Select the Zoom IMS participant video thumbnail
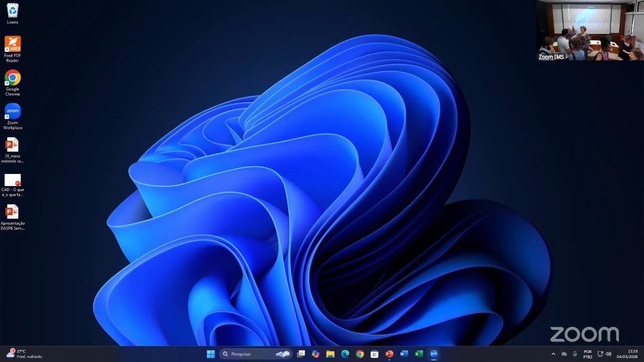Screen dimensions: 644x362 [590, 31]
